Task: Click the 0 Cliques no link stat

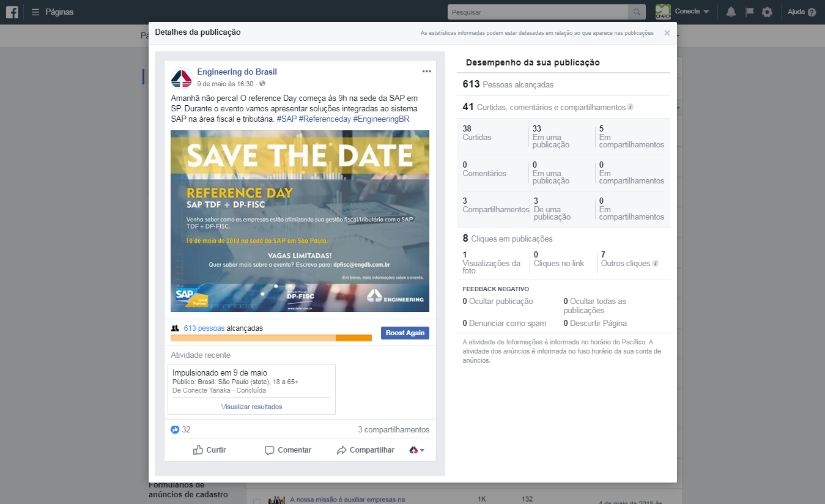Action: (559, 259)
